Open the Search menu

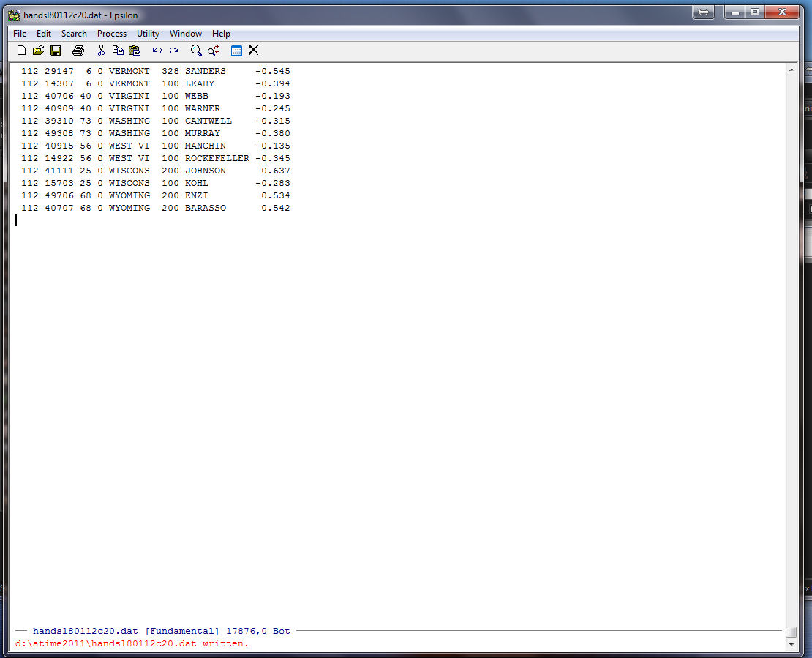click(x=74, y=34)
